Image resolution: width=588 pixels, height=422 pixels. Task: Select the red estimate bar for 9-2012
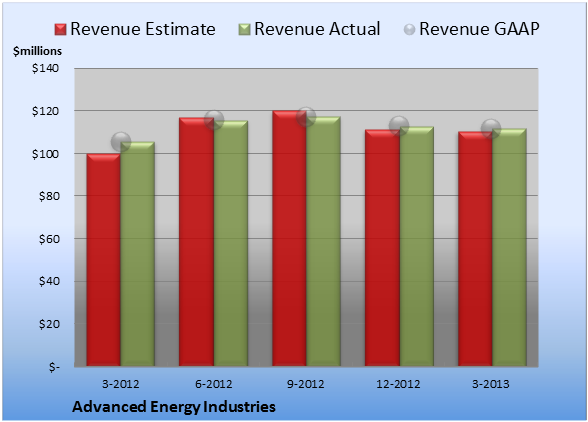point(289,238)
